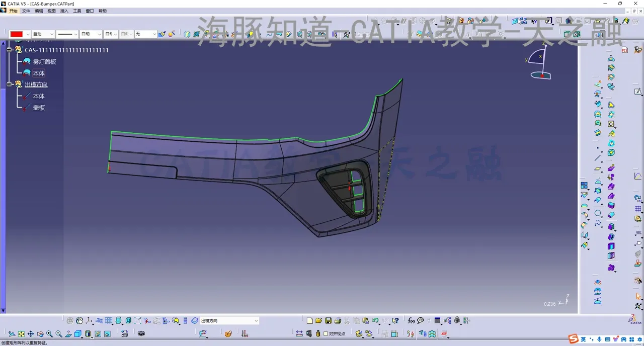Collapse the 出模方向 tree node
This screenshot has height=346, width=644.
coord(10,84)
